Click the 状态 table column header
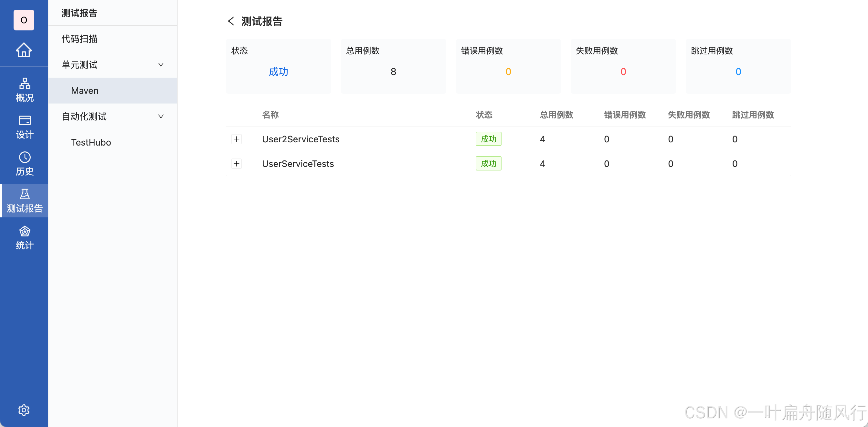 [484, 115]
